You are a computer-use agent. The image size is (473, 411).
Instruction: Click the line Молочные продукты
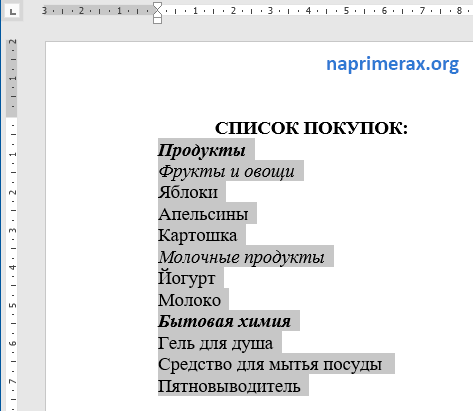[241, 257]
